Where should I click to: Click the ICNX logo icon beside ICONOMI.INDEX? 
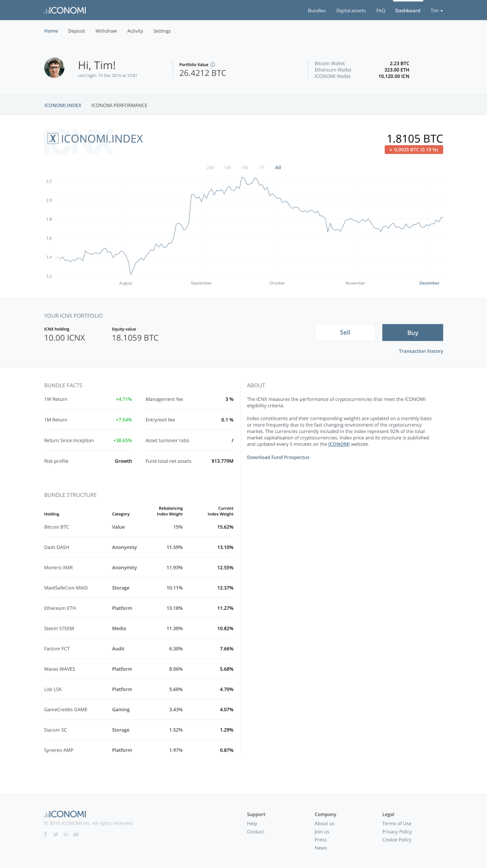[53, 139]
